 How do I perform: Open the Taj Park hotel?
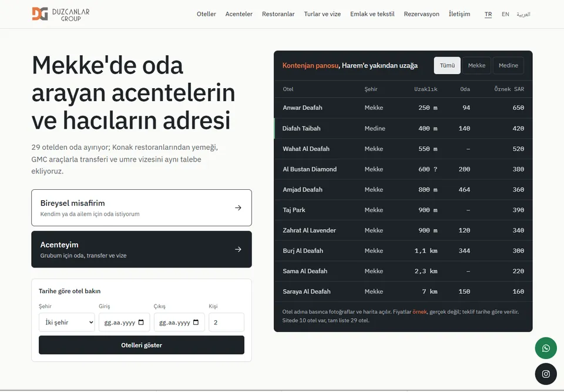click(294, 210)
